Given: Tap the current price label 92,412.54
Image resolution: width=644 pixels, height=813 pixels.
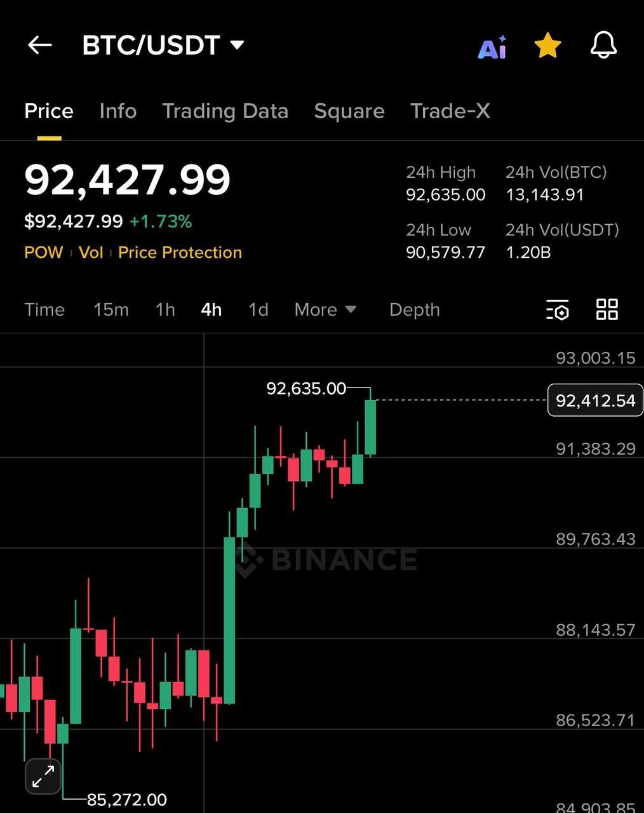Looking at the screenshot, I should pos(595,401).
